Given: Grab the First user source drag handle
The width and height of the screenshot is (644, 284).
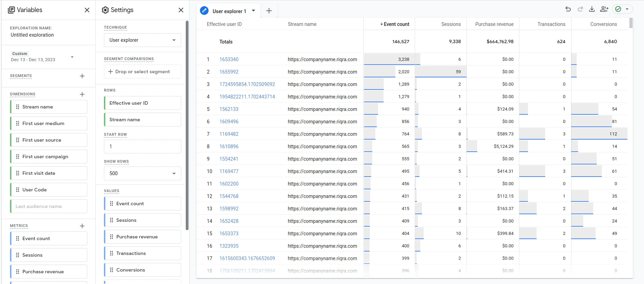Looking at the screenshot, I should [18, 140].
